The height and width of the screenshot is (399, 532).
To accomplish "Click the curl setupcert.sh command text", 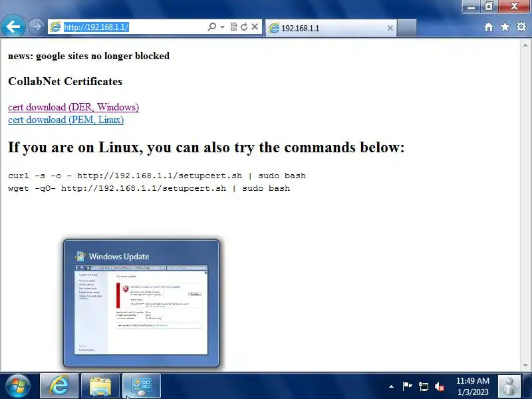I will (157, 176).
